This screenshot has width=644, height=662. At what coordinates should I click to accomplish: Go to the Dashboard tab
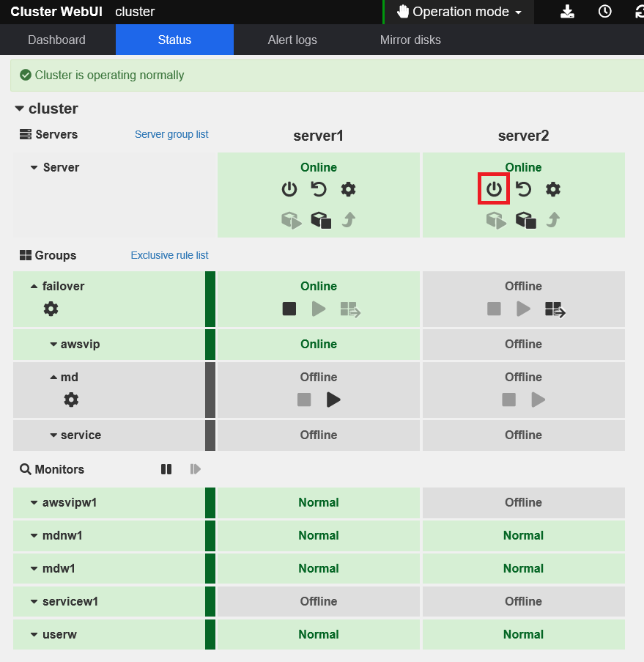pos(56,40)
